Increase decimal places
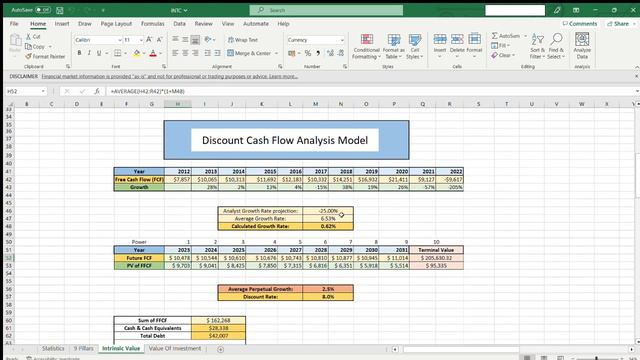This screenshot has width=640, height=360. (330, 53)
